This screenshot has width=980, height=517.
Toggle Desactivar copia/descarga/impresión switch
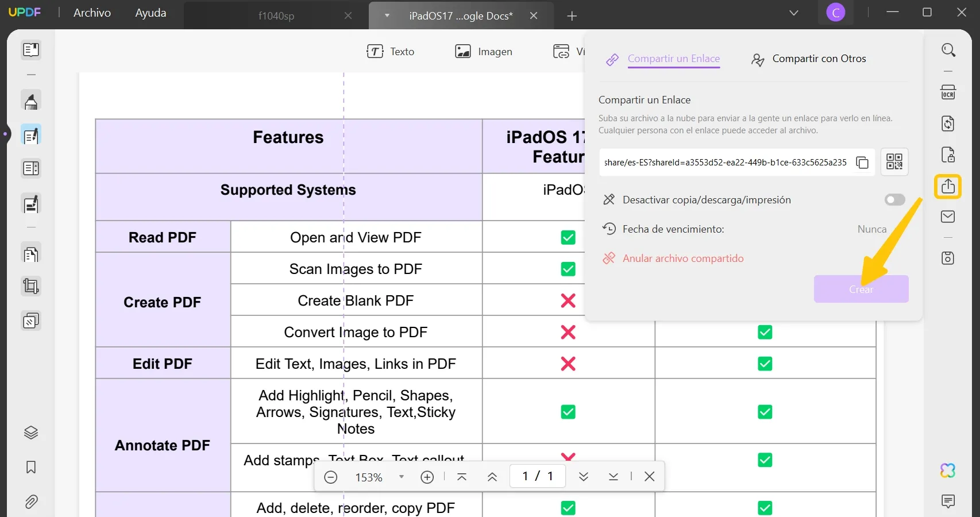[895, 199]
